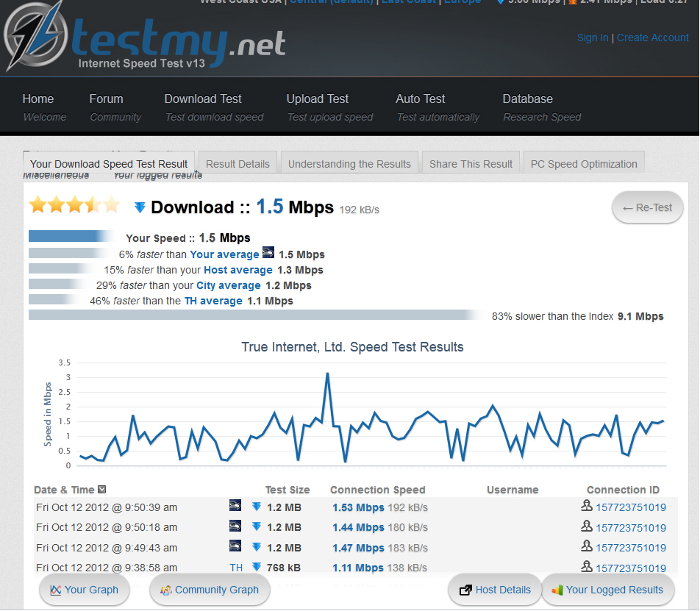Screen dimensions: 700x611
Task: Open the 1.47 Mbps connection speed link
Action: (x=358, y=548)
